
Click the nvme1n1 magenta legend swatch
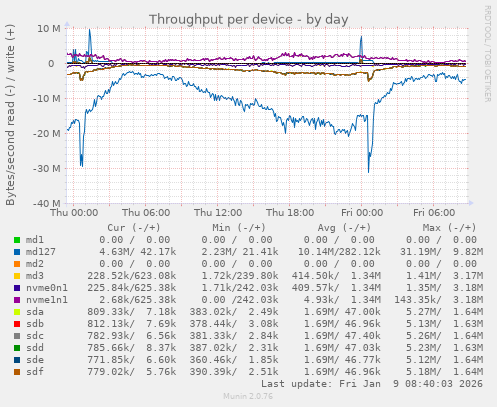[17, 300]
